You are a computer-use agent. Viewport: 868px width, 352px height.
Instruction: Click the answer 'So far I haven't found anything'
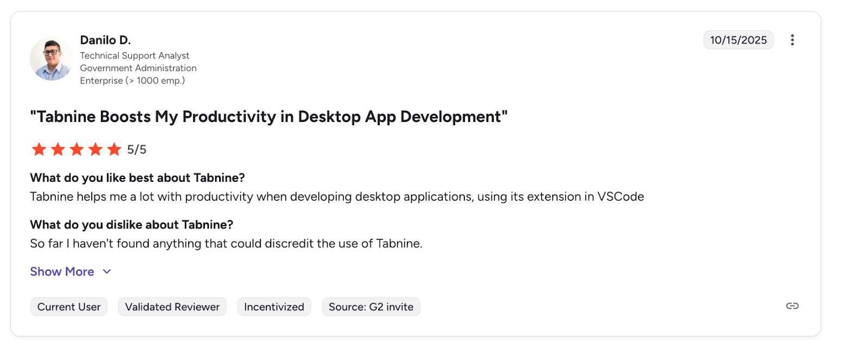coord(226,244)
